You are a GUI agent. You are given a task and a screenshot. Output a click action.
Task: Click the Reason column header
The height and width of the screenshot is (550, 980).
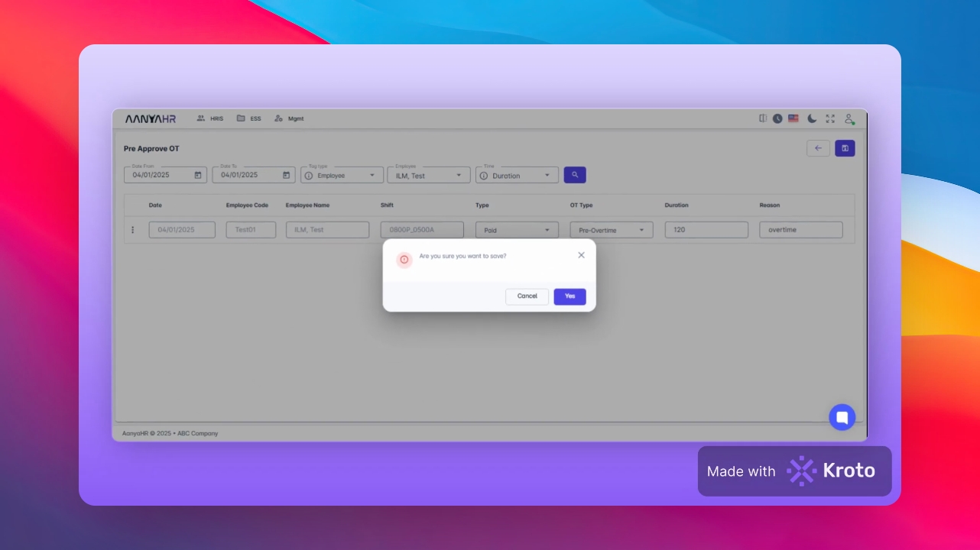770,205
